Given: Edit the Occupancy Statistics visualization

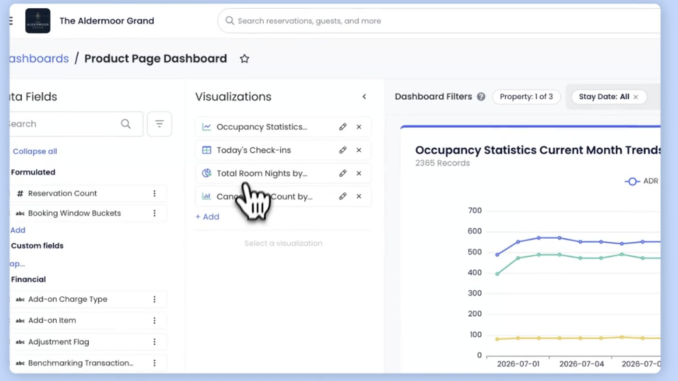Looking at the screenshot, I should 342,127.
